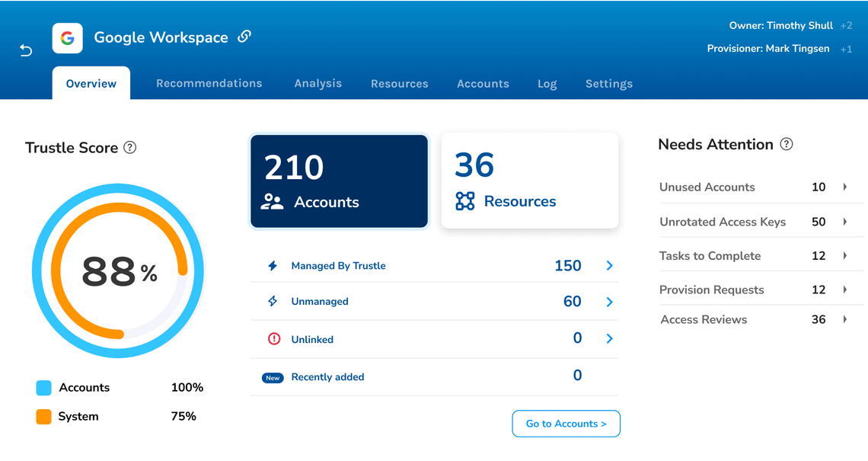Open the Settings tab

[x=609, y=84]
